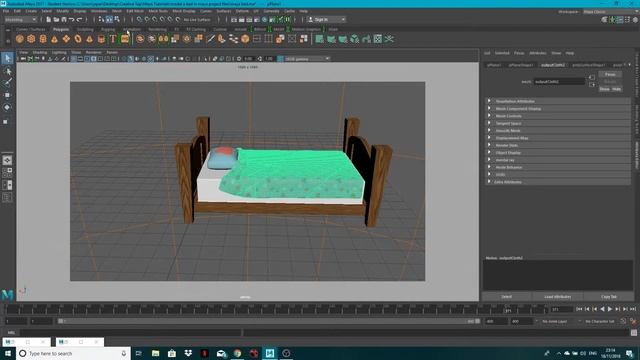The width and height of the screenshot is (640, 360).
Task: Click the SVG shelf icon
Action: [x=125, y=39]
